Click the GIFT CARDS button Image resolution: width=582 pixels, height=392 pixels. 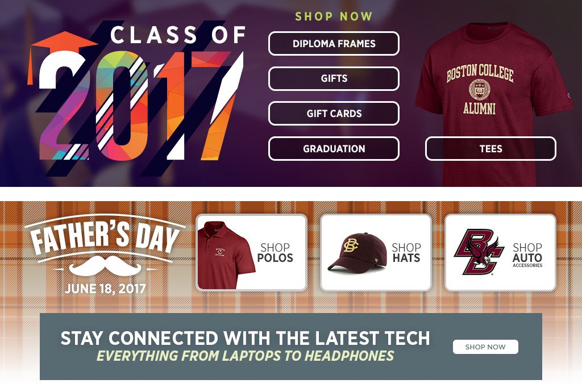click(334, 114)
